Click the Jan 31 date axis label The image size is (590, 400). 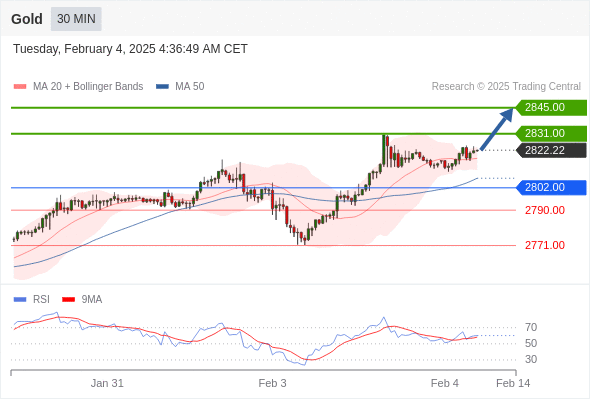[x=107, y=383]
